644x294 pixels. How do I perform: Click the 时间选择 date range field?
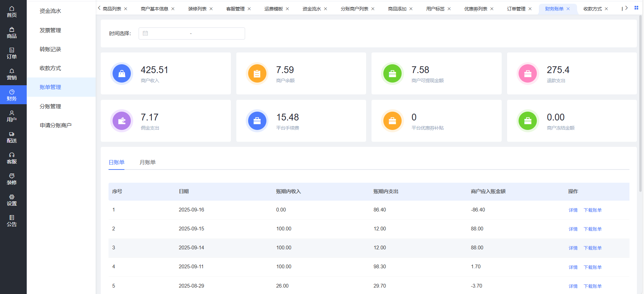click(192, 33)
